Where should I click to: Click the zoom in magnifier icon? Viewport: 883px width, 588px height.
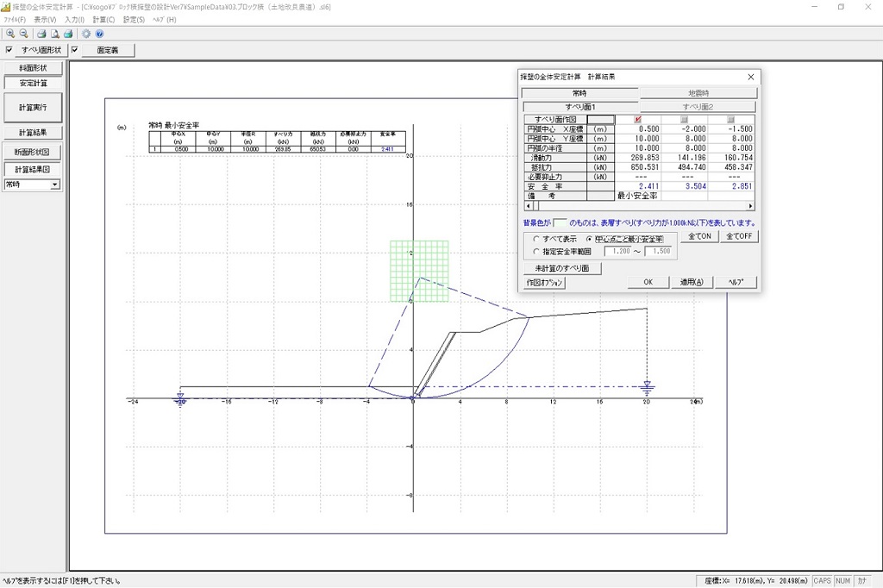10,34
